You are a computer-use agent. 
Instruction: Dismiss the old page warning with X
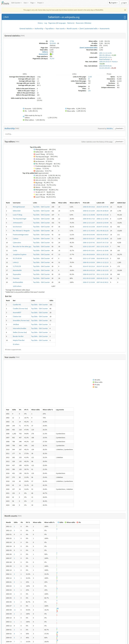click(125, 10)
